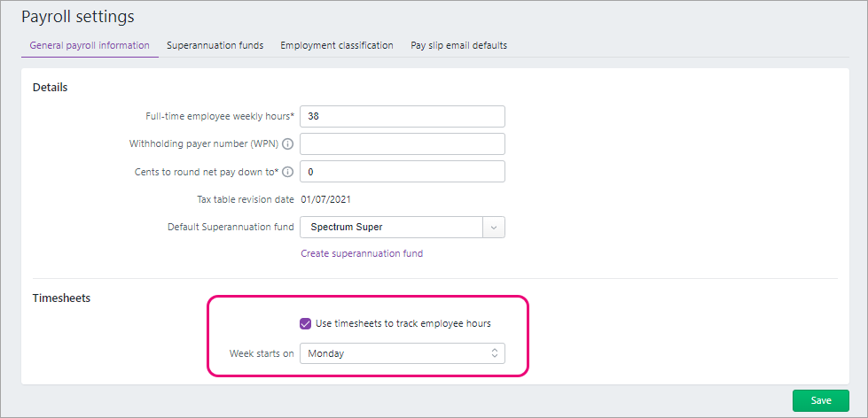Toggle the Use timesheets checkbox
The width and height of the screenshot is (868, 418).
coord(306,323)
